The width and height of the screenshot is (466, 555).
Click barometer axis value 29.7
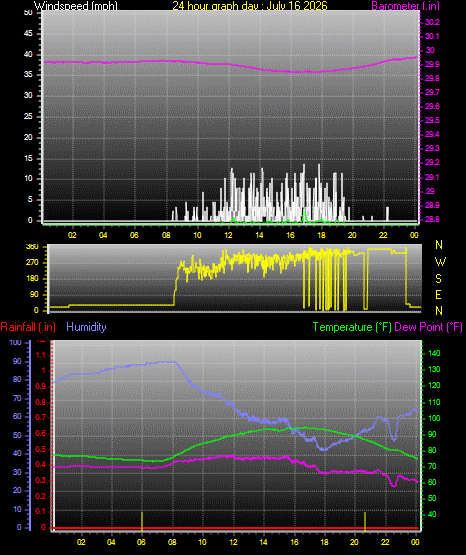pos(432,92)
